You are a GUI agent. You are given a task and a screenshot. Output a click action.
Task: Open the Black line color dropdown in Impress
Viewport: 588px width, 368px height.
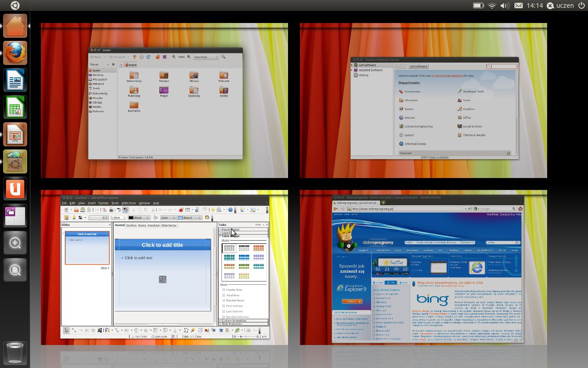click(140, 218)
